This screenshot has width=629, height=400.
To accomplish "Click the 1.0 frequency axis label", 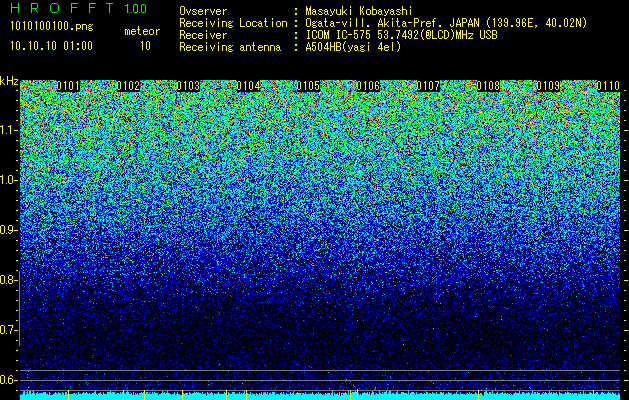I will tap(8, 181).
